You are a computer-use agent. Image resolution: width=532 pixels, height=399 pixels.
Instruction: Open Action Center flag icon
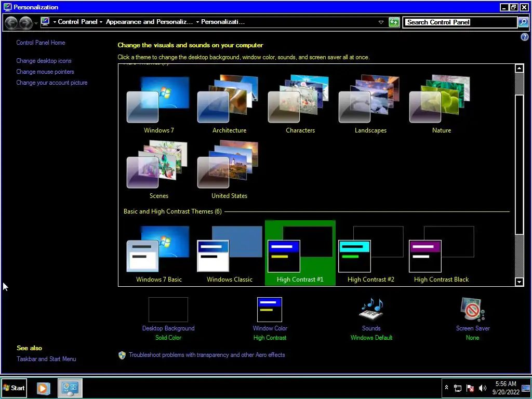coord(470,388)
